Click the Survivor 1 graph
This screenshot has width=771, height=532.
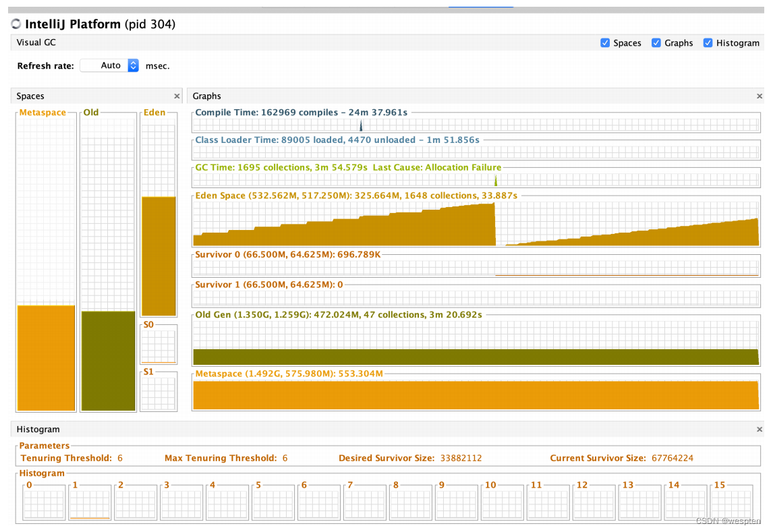[x=476, y=298]
